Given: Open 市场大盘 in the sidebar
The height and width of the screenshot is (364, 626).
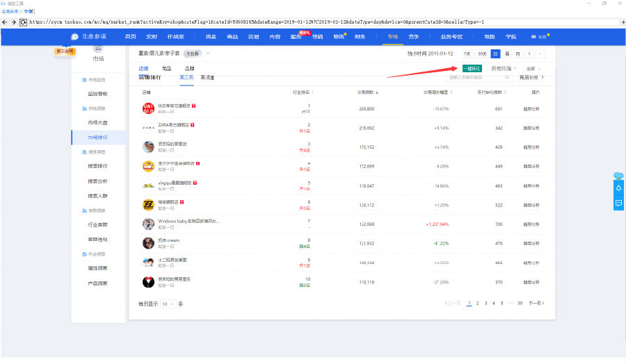Looking at the screenshot, I should [98, 123].
